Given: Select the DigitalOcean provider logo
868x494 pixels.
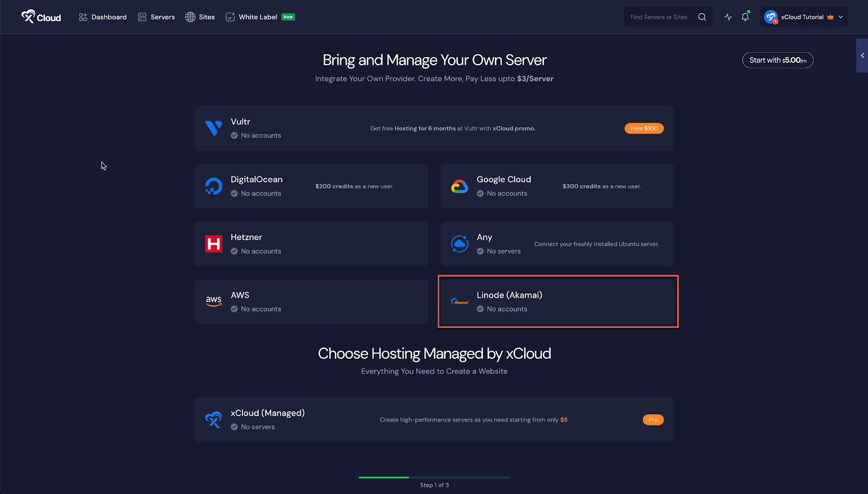Looking at the screenshot, I should pyautogui.click(x=214, y=186).
